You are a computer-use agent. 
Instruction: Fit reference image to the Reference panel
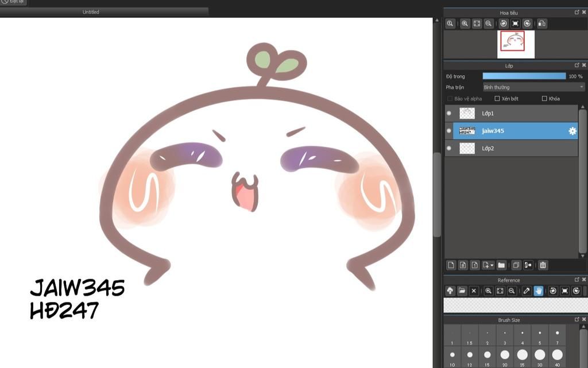[500, 291]
